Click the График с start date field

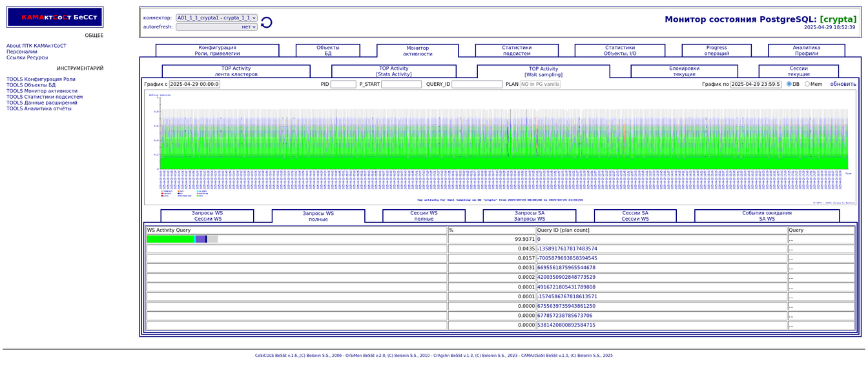[x=194, y=84]
